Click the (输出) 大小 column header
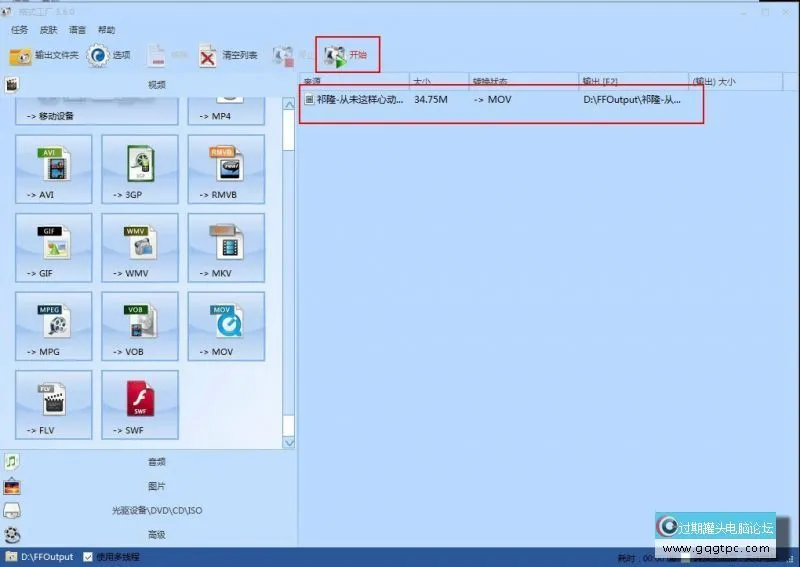800x567 pixels. click(736, 82)
